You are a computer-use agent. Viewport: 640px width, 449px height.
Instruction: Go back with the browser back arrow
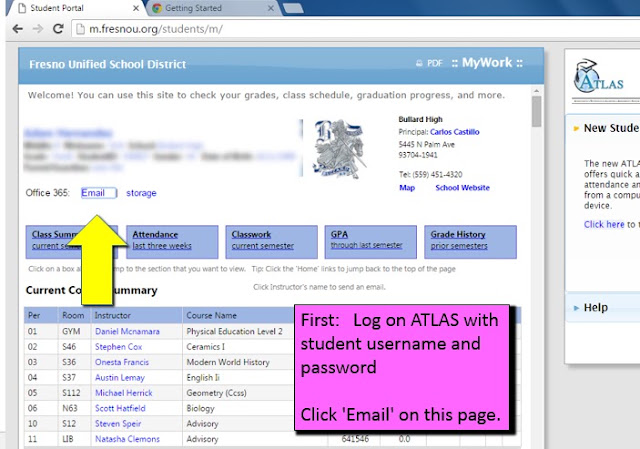[18, 29]
